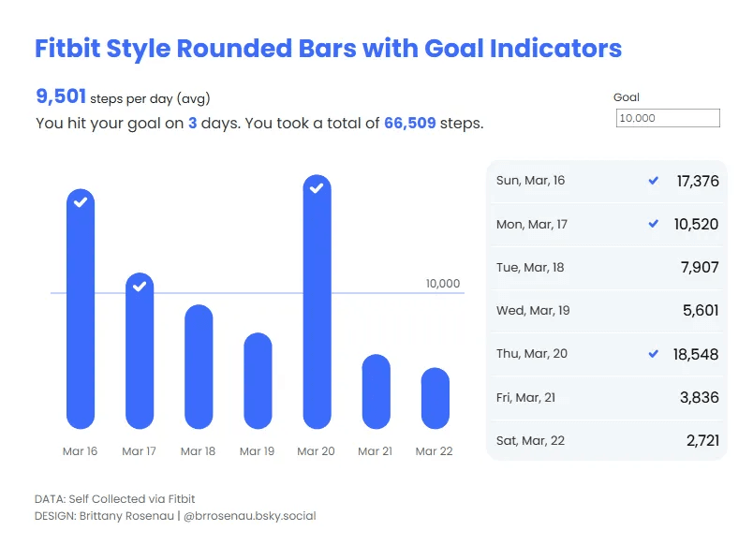Click the checkmark atop the Mar 16 bar
The image size is (753, 560).
pos(81,200)
